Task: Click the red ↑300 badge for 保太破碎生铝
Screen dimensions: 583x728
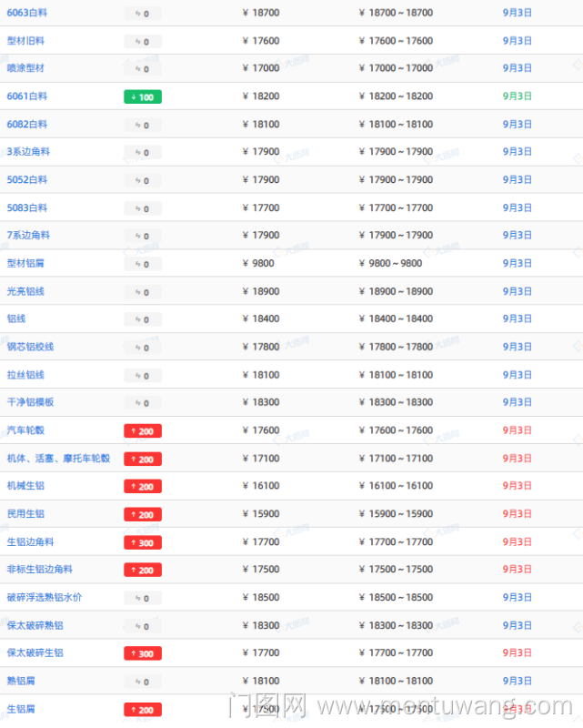Action: [x=142, y=654]
